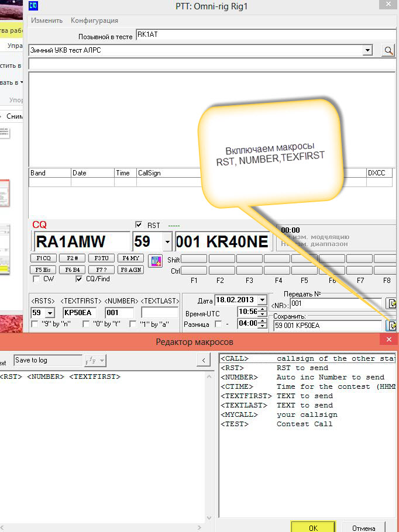Click the edit icon beside the NR field
The width and height of the screenshot is (399, 532).
pos(393,303)
